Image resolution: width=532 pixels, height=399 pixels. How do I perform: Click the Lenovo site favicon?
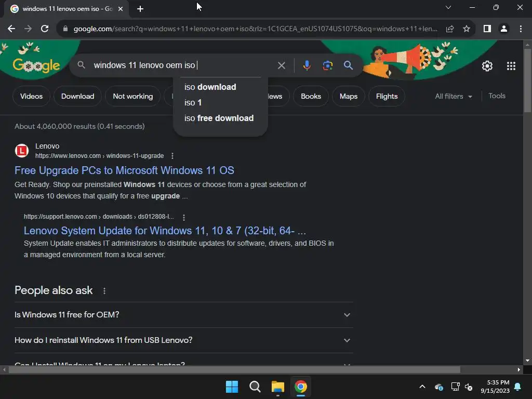(x=22, y=151)
